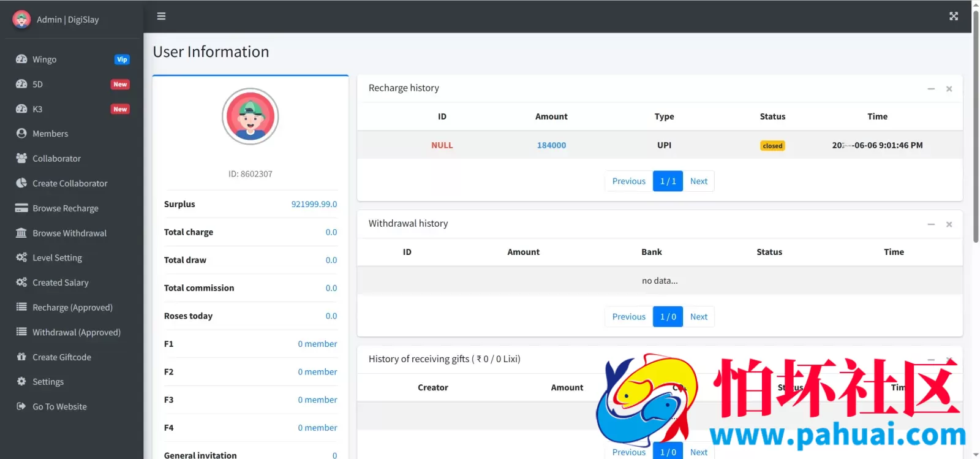Click the user avatar picture
Viewport: 980px width, 459px height.
click(x=250, y=116)
